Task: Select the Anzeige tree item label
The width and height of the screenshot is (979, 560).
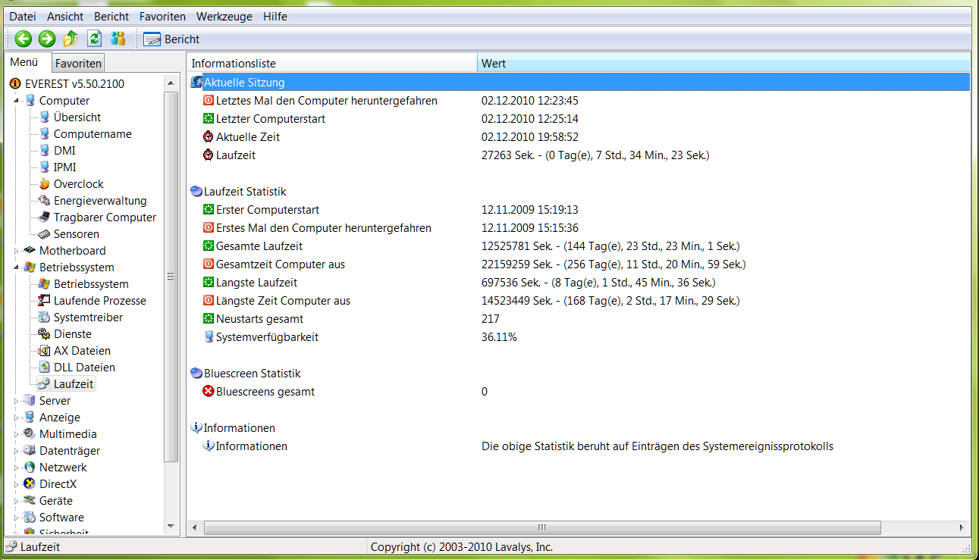Action: click(60, 418)
